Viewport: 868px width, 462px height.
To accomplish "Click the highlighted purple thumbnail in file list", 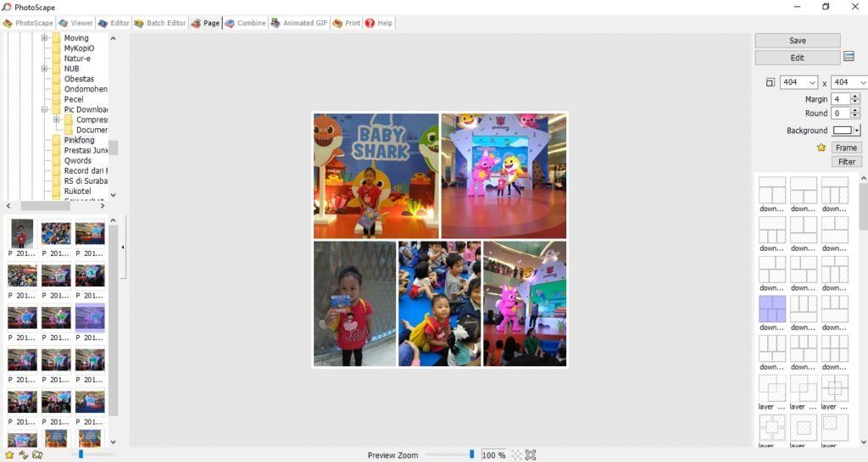I will click(90, 318).
